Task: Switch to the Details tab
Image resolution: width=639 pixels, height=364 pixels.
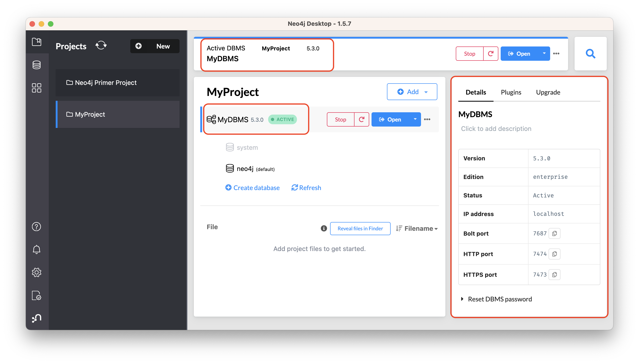Action: point(476,92)
